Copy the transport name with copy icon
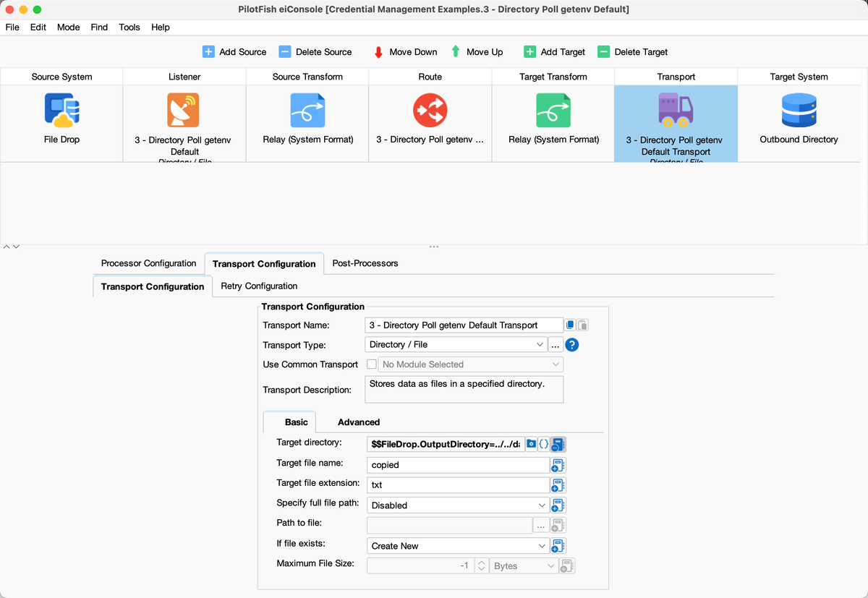Screen dimensions: 868x598 click(x=570, y=325)
